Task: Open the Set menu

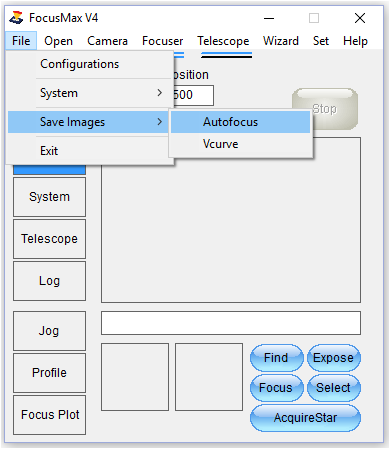Action: (x=321, y=41)
